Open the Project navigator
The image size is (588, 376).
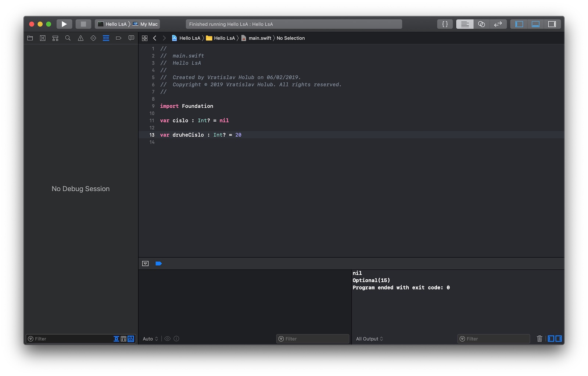[30, 38]
